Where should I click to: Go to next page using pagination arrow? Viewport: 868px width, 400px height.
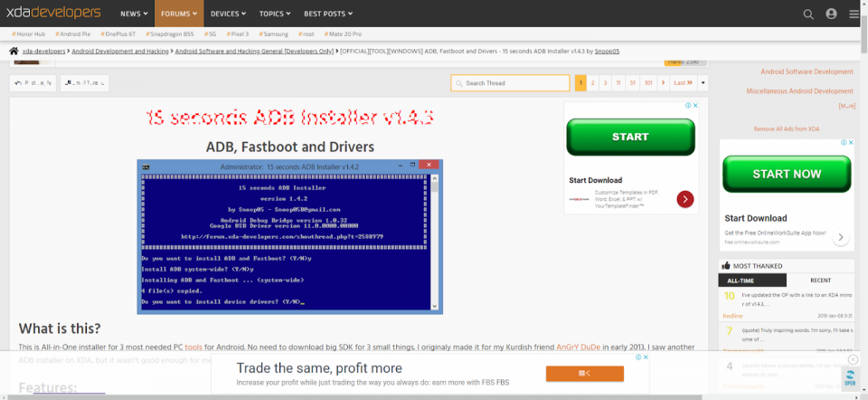(664, 83)
